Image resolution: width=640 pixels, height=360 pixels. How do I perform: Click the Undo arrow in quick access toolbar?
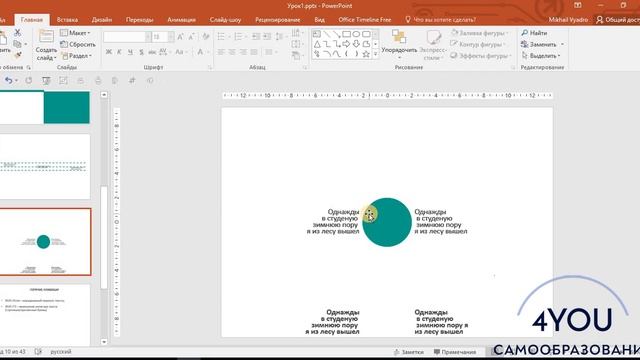pos(9,80)
